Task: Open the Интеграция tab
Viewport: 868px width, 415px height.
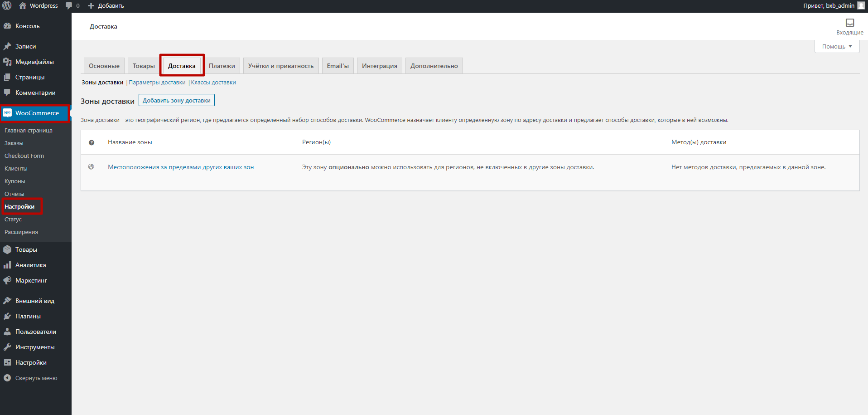Action: pos(380,66)
